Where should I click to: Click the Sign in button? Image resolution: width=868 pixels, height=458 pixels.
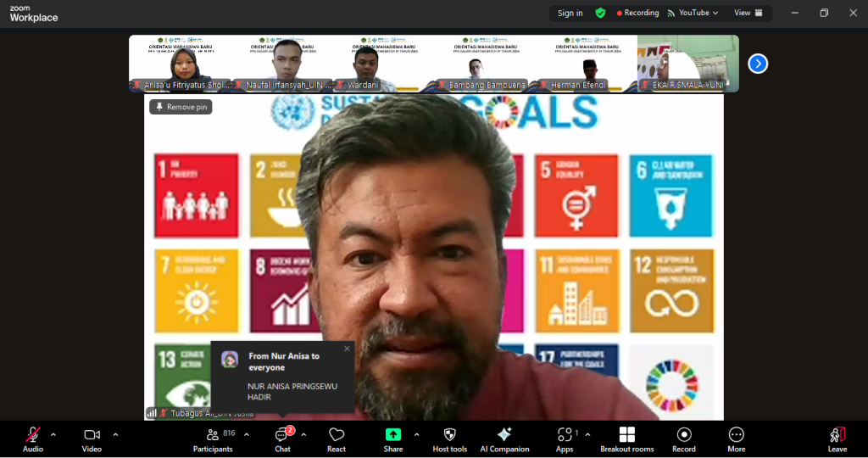(x=570, y=13)
